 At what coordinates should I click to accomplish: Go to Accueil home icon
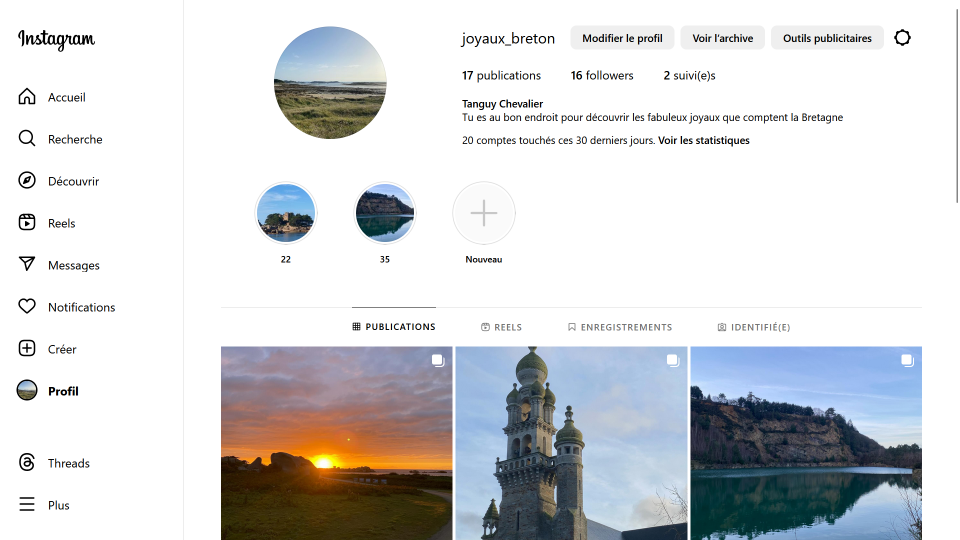(27, 97)
